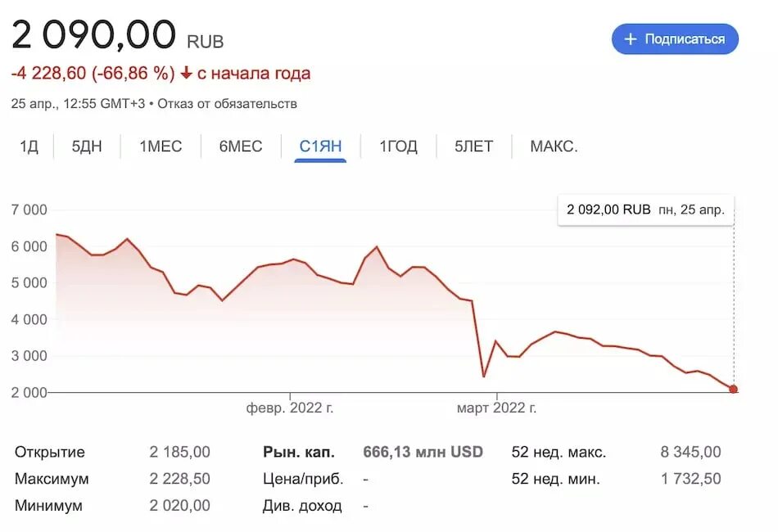This screenshot has width=778, height=532.
Task: Click the Подписаться subscribe button
Action: [x=675, y=39]
